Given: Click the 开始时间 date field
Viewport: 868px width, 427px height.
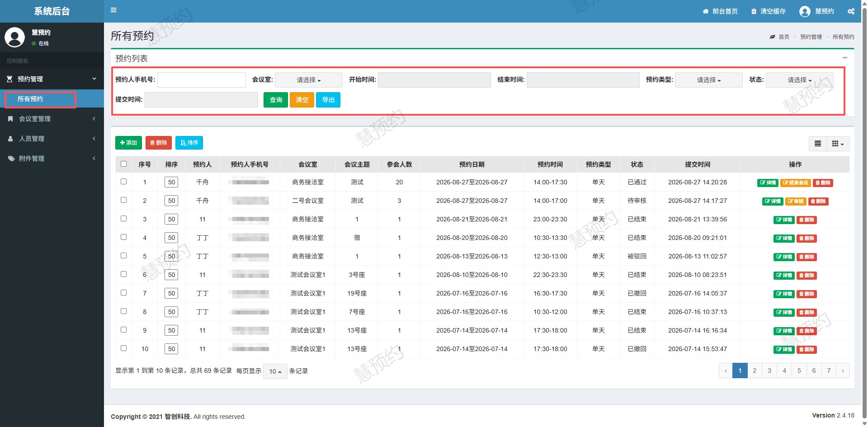Looking at the screenshot, I should click(x=434, y=80).
